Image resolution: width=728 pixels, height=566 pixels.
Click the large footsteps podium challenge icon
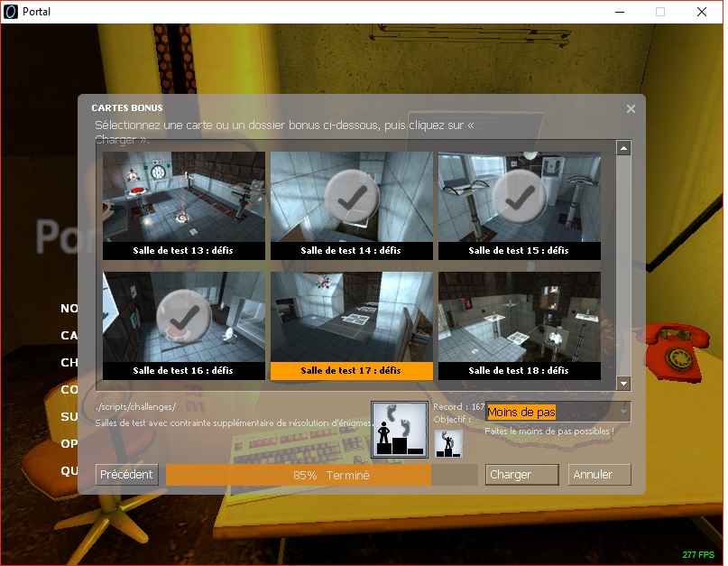tap(399, 430)
